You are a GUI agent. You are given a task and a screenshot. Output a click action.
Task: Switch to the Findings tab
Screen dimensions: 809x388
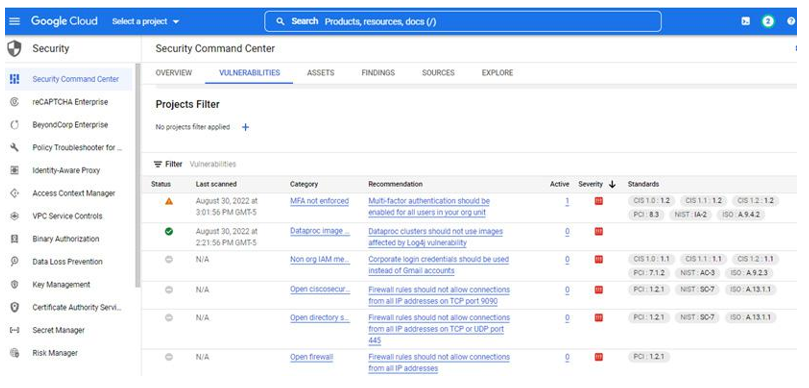tap(378, 73)
